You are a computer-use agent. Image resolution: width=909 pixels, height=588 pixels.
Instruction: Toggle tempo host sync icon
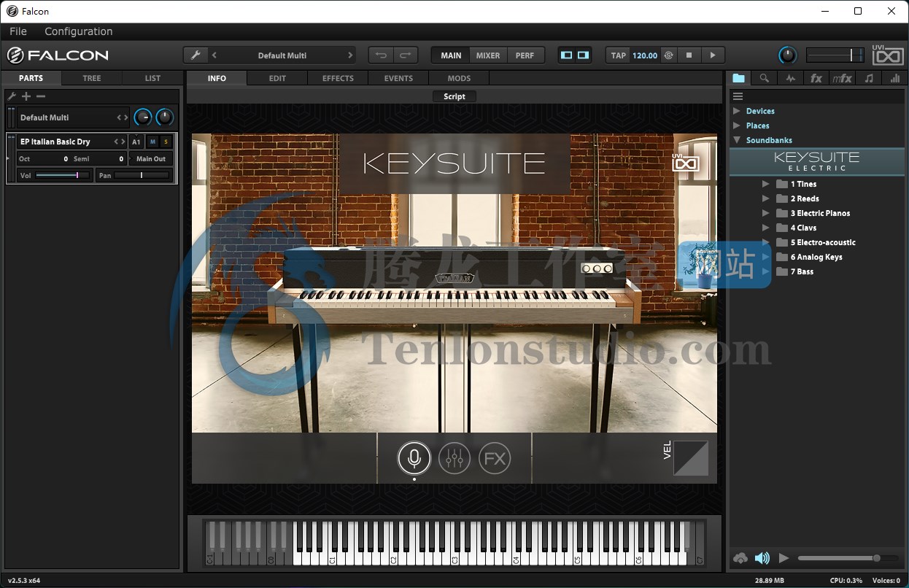[x=668, y=55]
